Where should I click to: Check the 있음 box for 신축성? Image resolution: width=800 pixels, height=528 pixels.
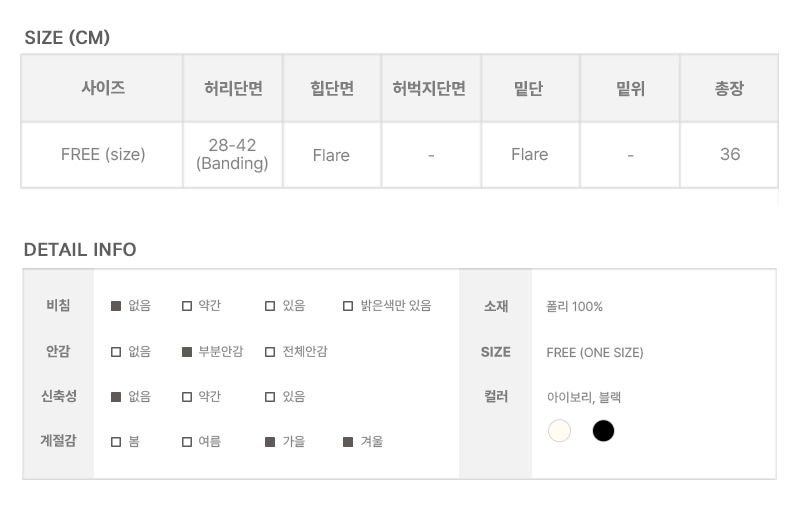[270, 397]
